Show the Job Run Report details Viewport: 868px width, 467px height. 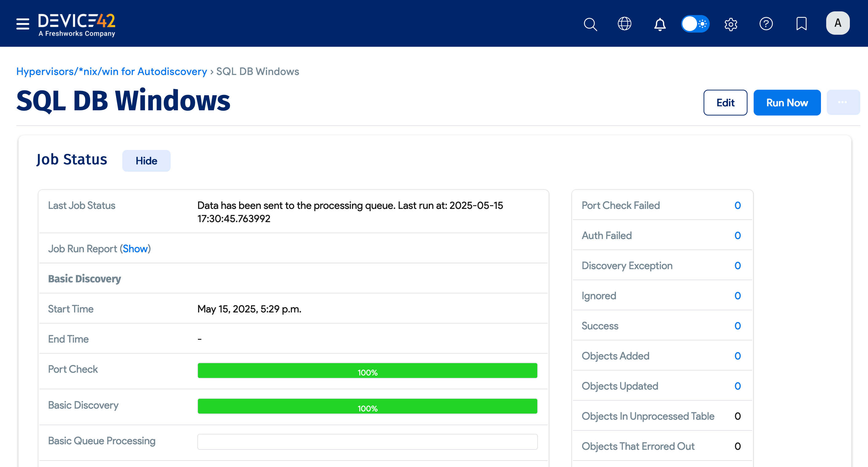click(136, 249)
